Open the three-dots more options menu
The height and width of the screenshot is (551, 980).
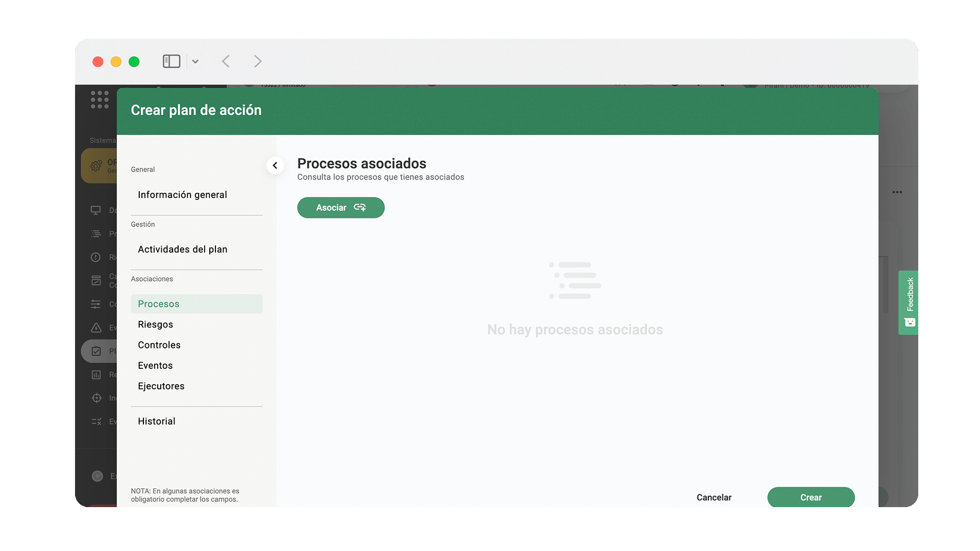click(897, 192)
